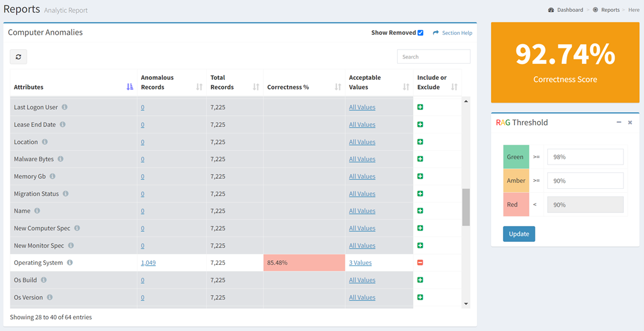Viewport: 644px width, 331px height.
Task: Open the 1,049 anomalous records link
Action: pos(148,263)
